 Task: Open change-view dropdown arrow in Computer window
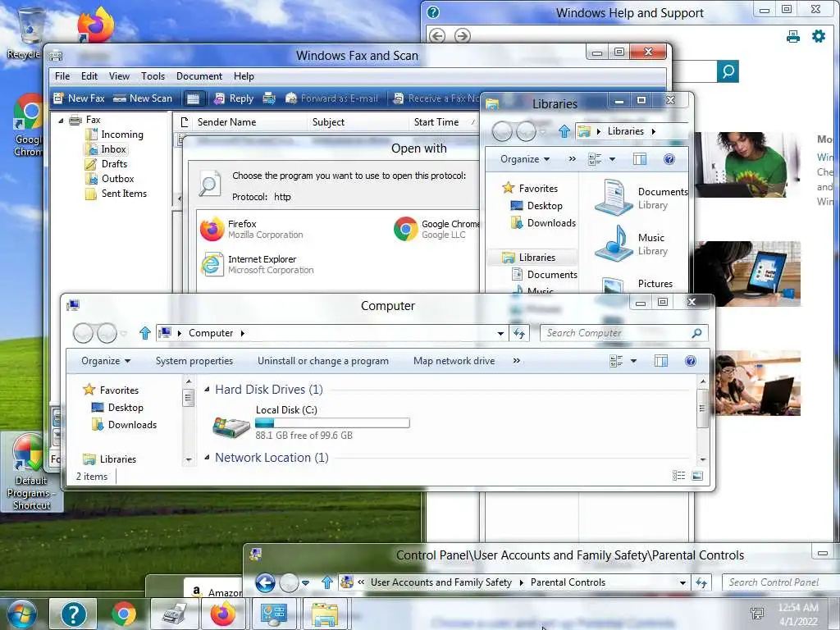(x=634, y=361)
